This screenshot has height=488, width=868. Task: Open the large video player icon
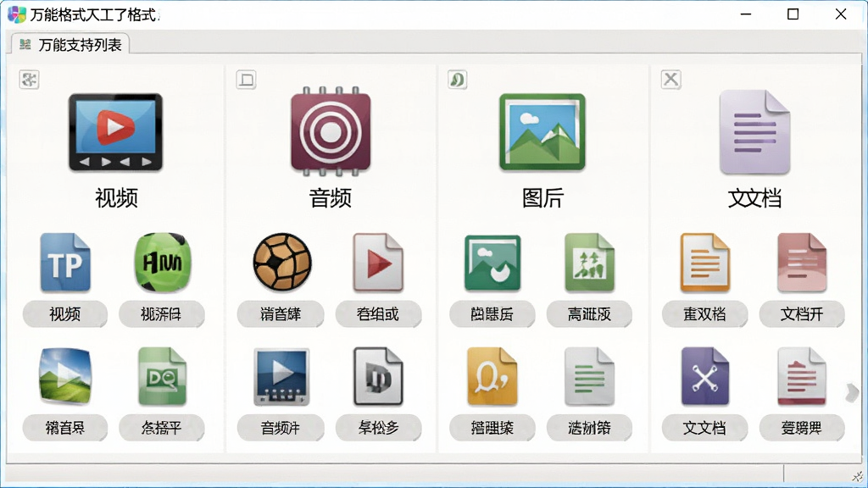click(x=115, y=131)
